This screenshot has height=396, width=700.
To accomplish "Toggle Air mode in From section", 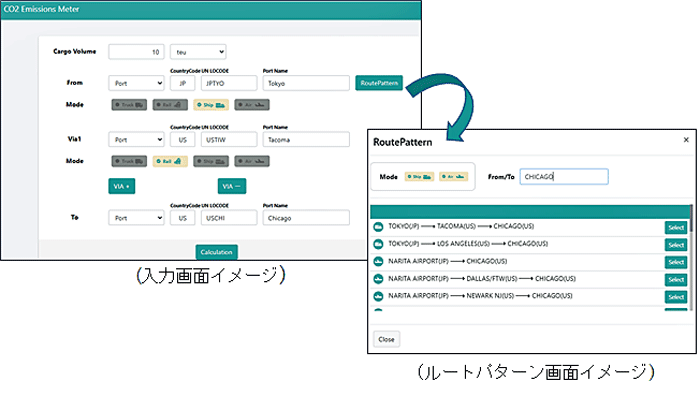I will 252,105.
